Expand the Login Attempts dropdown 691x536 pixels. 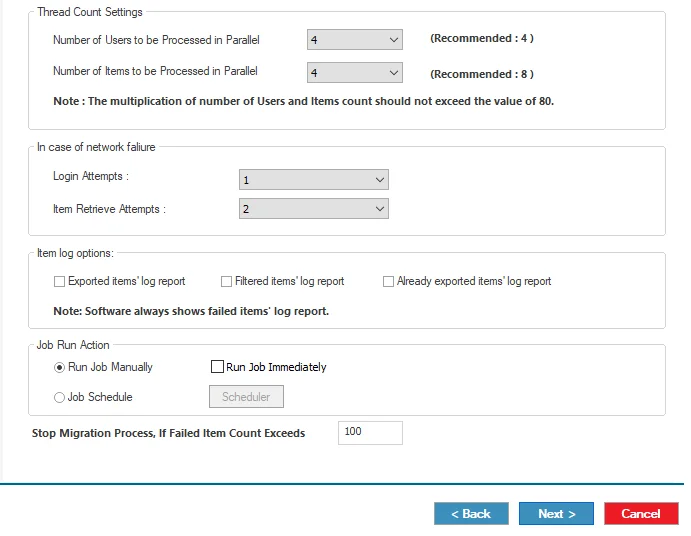click(x=314, y=179)
